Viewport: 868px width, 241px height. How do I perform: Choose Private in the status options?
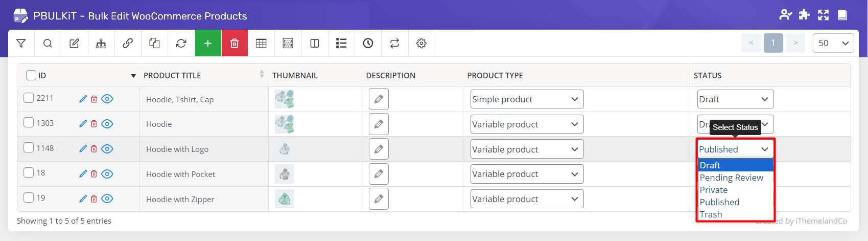(714, 190)
